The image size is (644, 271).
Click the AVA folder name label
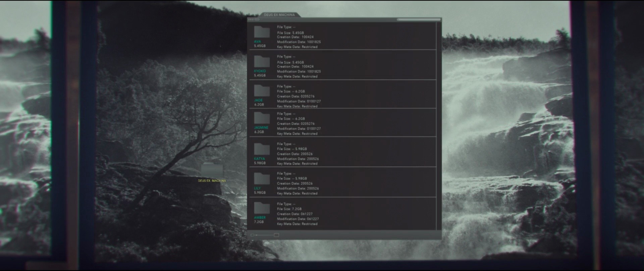(257, 42)
